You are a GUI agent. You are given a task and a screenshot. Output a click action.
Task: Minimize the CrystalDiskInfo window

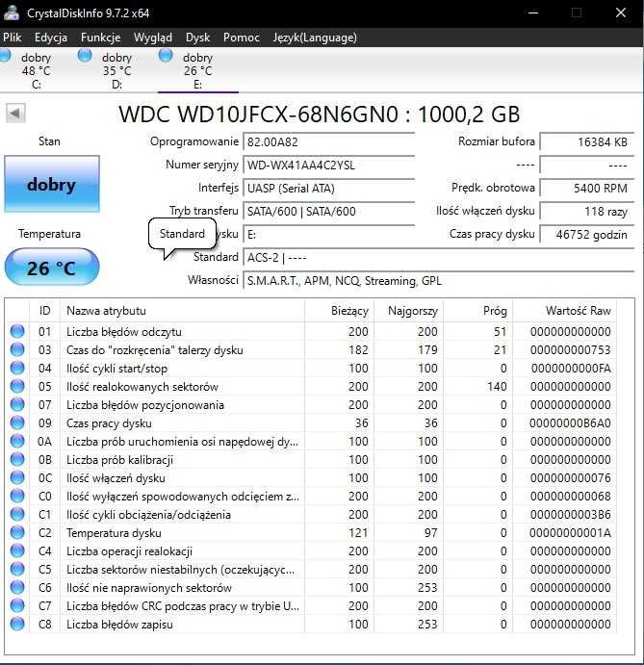pyautogui.click(x=533, y=13)
